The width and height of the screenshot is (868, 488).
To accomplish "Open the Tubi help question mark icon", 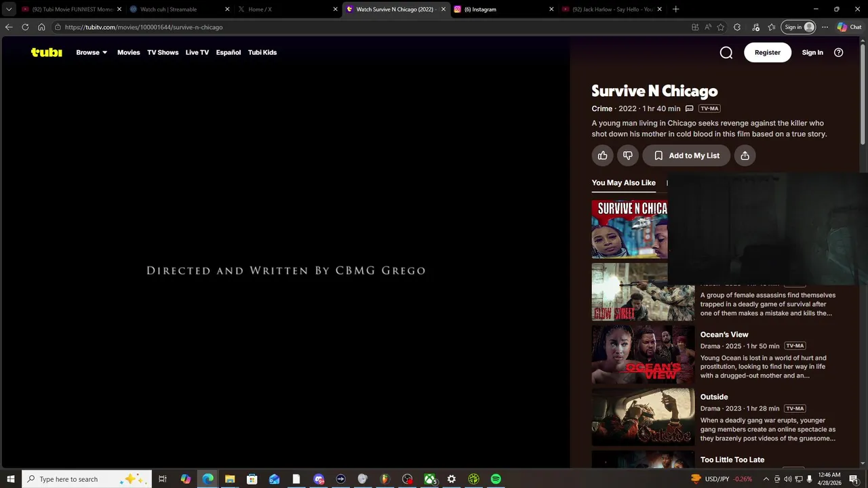I will click(x=838, y=52).
